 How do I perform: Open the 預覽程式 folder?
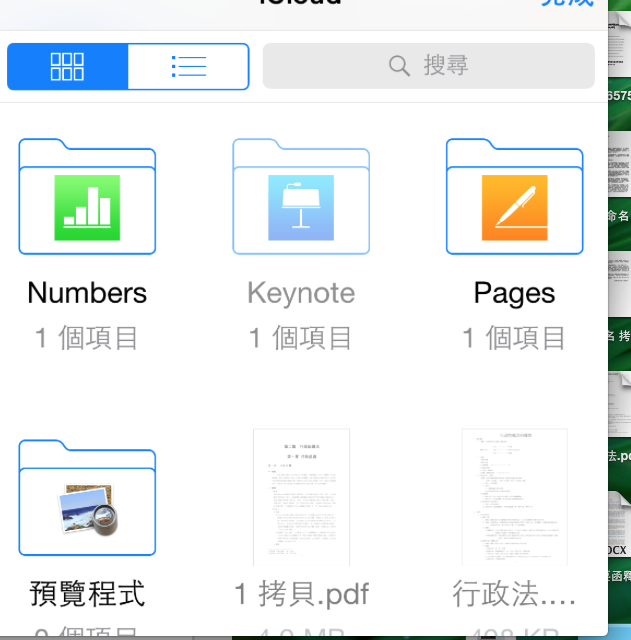pos(87,498)
